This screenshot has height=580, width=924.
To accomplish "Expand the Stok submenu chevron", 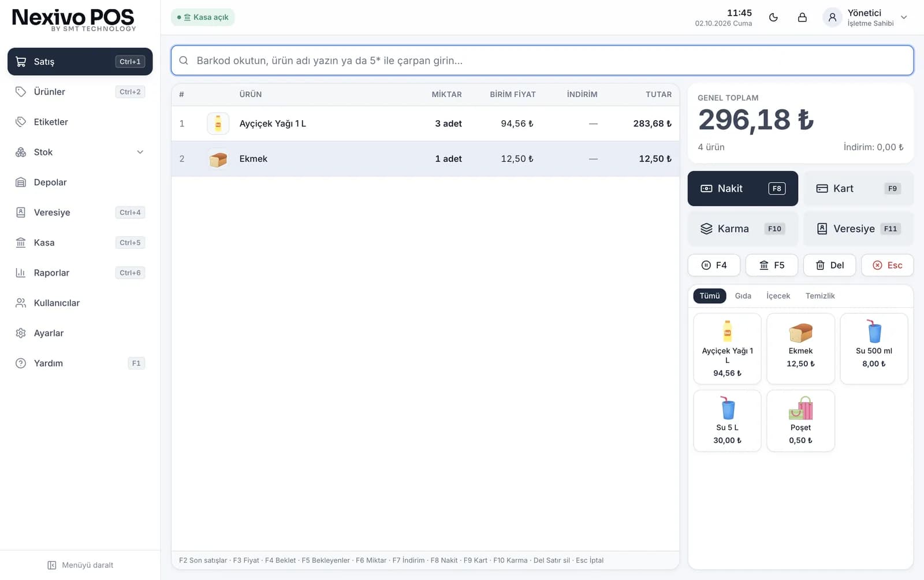I will coord(140,152).
